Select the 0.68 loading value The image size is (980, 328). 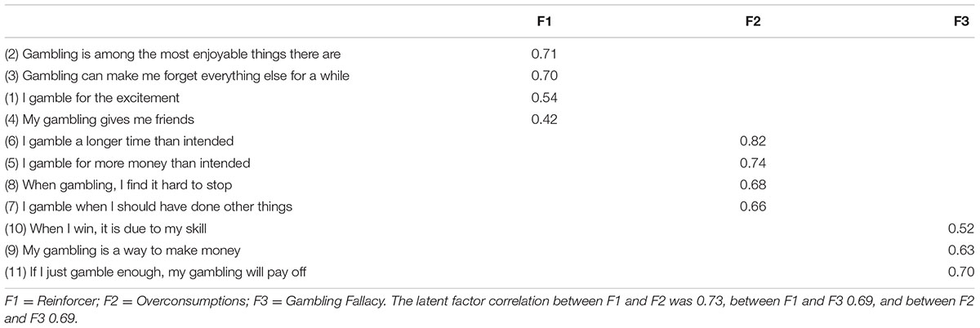point(753,184)
